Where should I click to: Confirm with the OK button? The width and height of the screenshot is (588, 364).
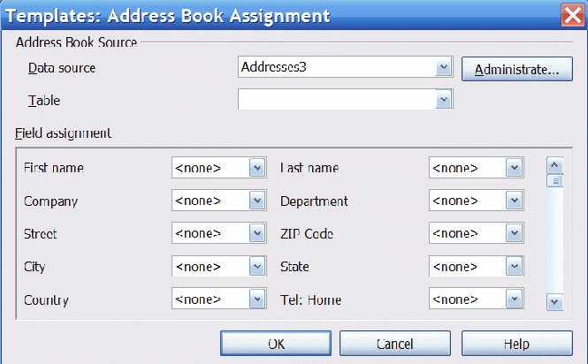276,344
